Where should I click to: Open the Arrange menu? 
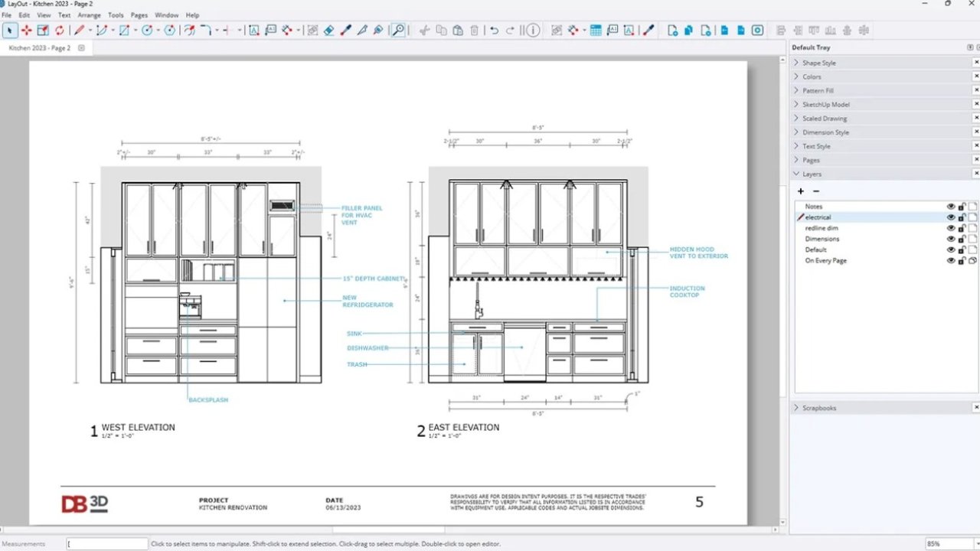89,15
